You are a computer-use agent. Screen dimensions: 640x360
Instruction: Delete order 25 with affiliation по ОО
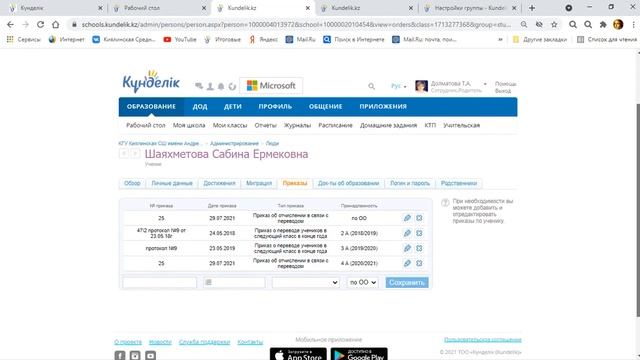coord(419,218)
